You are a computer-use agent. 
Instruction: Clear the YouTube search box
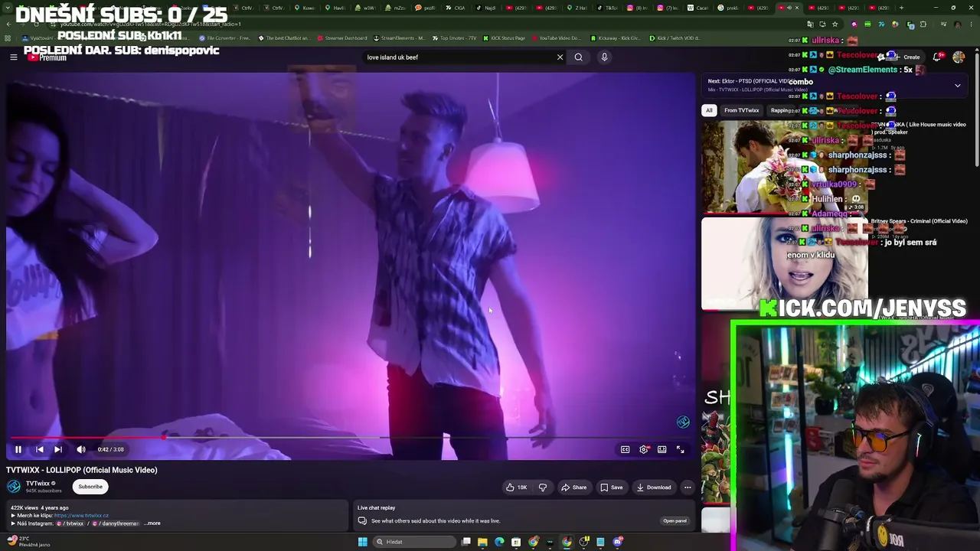click(560, 57)
